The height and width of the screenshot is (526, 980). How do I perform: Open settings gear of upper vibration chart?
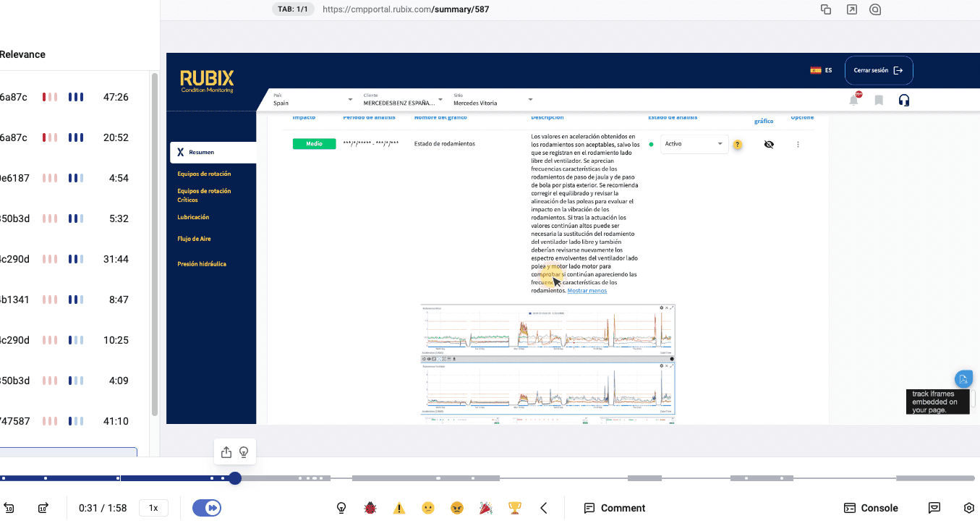[x=661, y=308]
